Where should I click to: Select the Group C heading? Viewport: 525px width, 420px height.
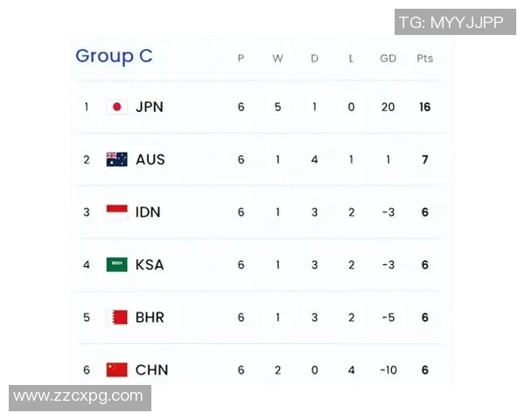click(114, 56)
